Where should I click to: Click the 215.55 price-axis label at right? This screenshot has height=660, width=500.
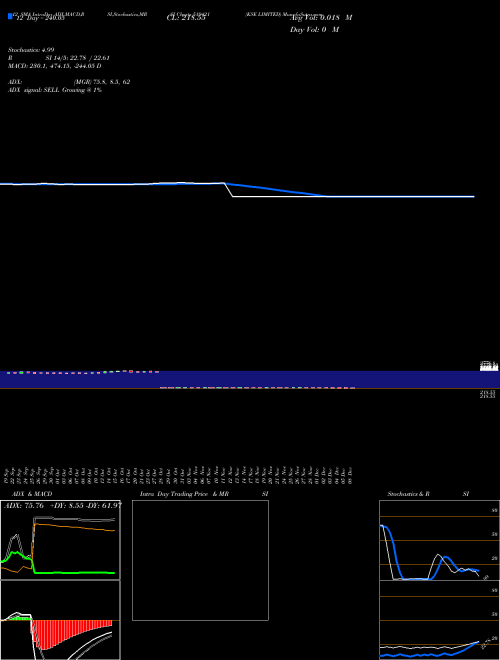click(488, 394)
